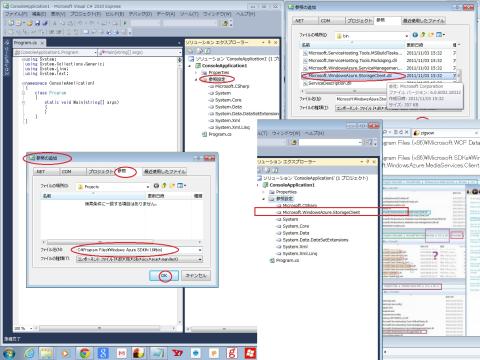Click back icon in bin-folder Add Reference dialog

point(415,35)
